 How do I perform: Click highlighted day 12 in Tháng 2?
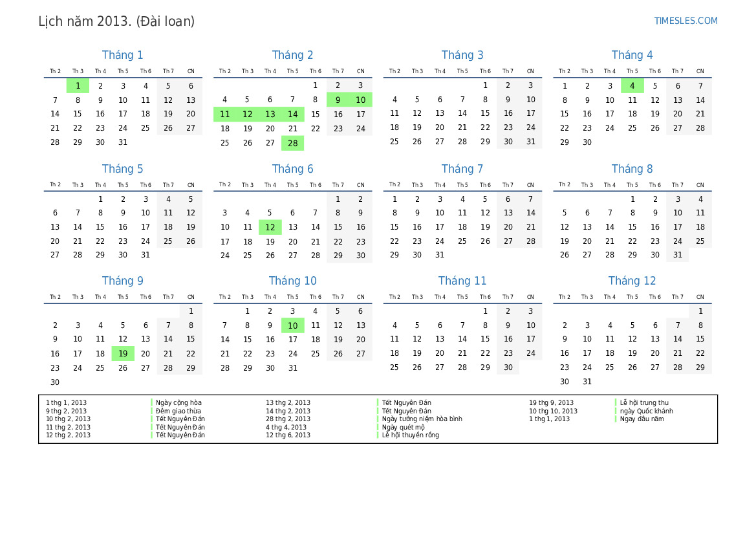[247, 115]
